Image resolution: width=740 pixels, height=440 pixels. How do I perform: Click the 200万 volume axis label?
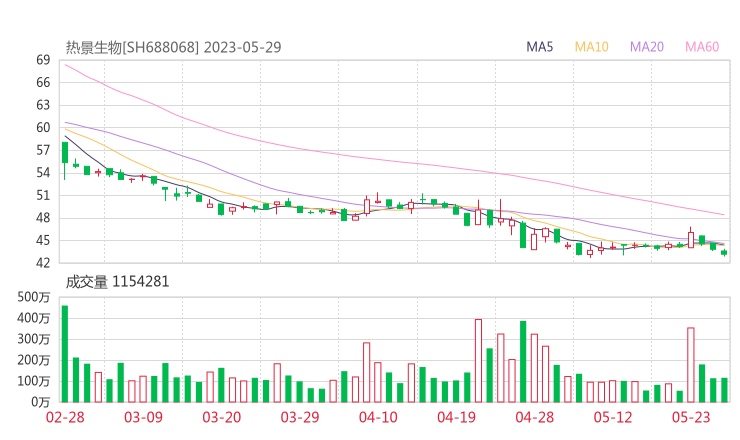(x=34, y=360)
